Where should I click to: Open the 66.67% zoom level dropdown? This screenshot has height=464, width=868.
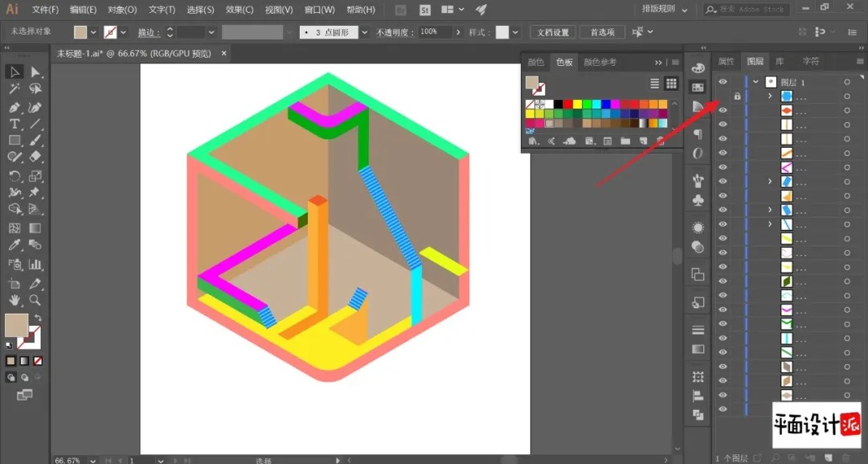(92, 460)
